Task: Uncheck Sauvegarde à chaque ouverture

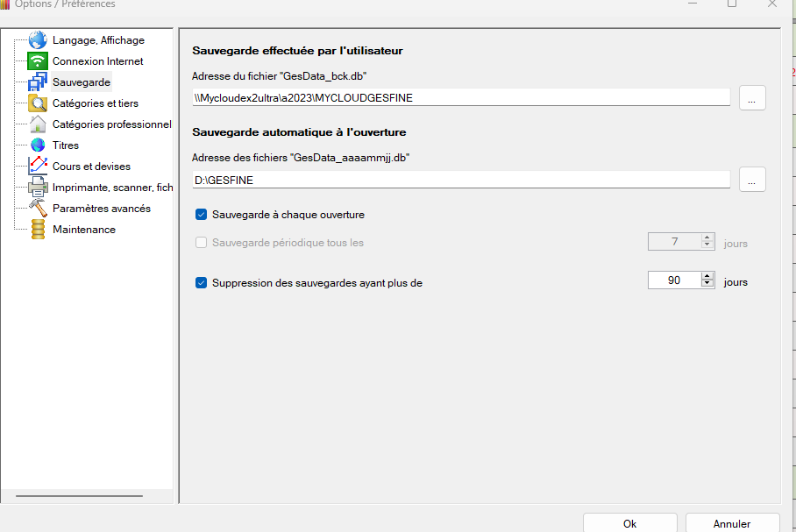Action: (x=202, y=215)
